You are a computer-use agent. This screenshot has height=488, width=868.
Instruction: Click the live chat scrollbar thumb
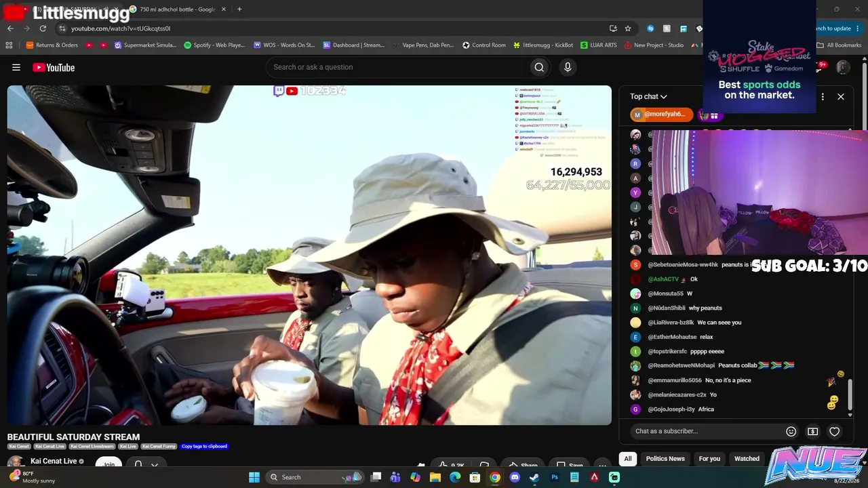[x=850, y=394]
